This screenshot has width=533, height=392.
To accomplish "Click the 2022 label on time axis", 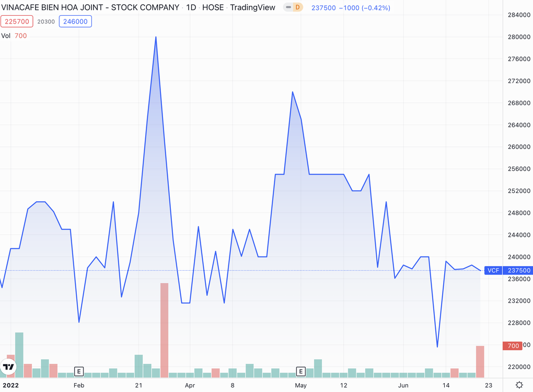I will (x=11, y=385).
